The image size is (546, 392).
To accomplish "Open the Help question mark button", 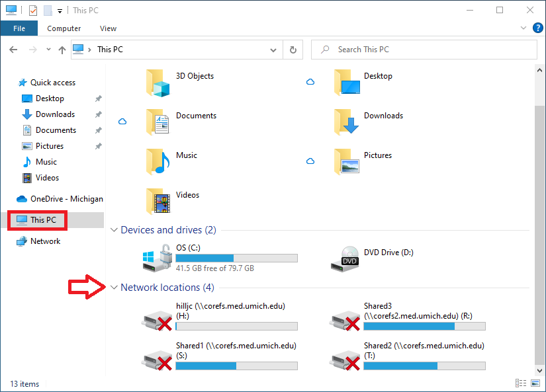I will pos(537,28).
